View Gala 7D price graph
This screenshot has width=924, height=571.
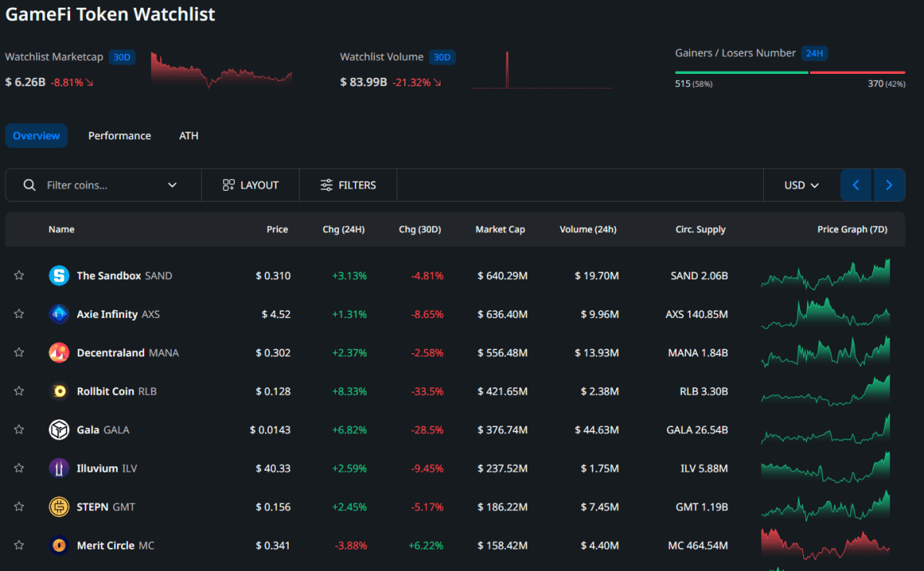tap(825, 429)
